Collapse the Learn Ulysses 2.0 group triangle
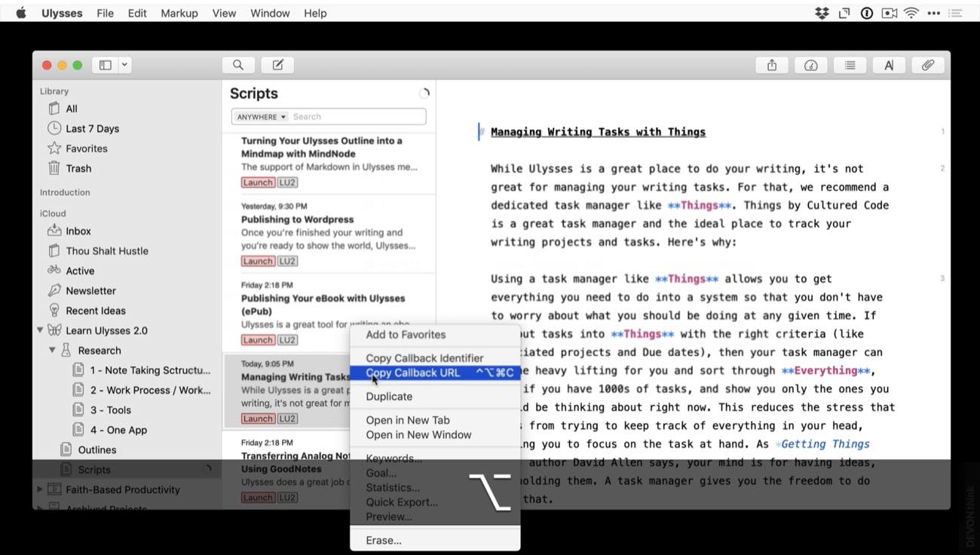Image resolution: width=980 pixels, height=555 pixels. coord(40,330)
